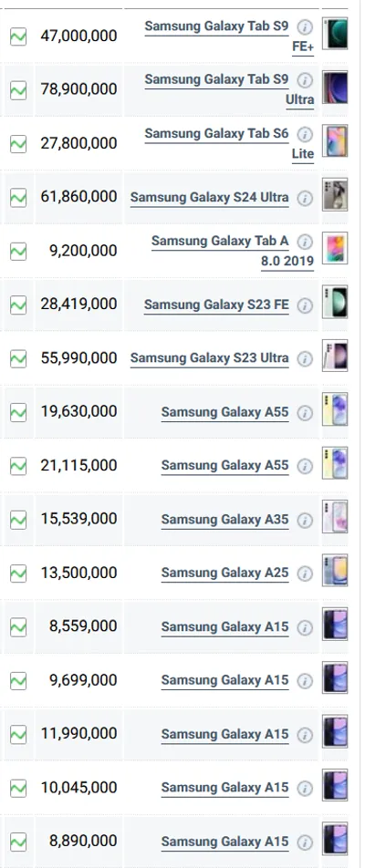The image size is (365, 868).
Task: Follow the Samsung Galaxy S23 FE link
Action: pos(216,305)
